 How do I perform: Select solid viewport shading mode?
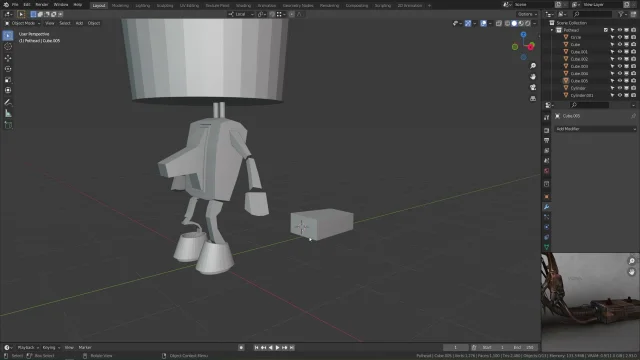514,24
